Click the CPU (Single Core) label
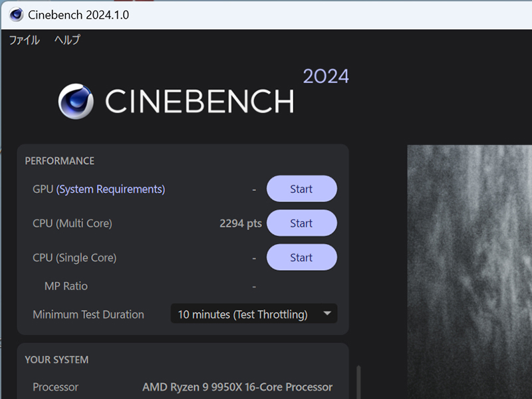This screenshot has width=532, height=399. click(x=74, y=257)
